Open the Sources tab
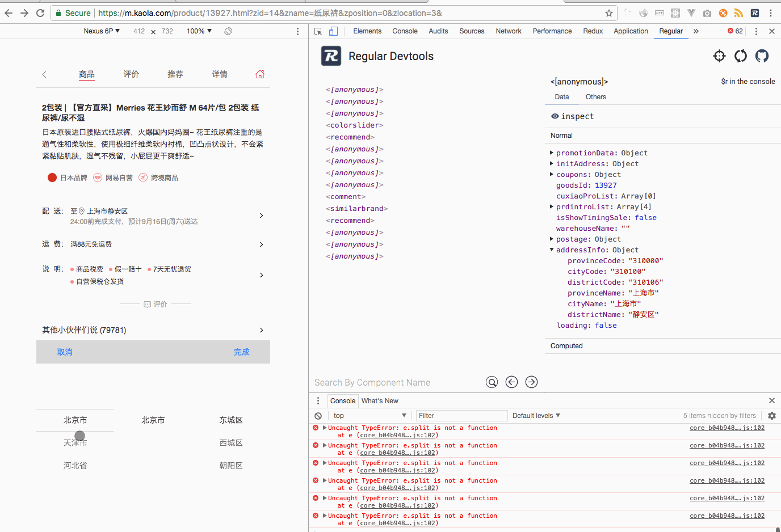781x532 pixels. 472,31
